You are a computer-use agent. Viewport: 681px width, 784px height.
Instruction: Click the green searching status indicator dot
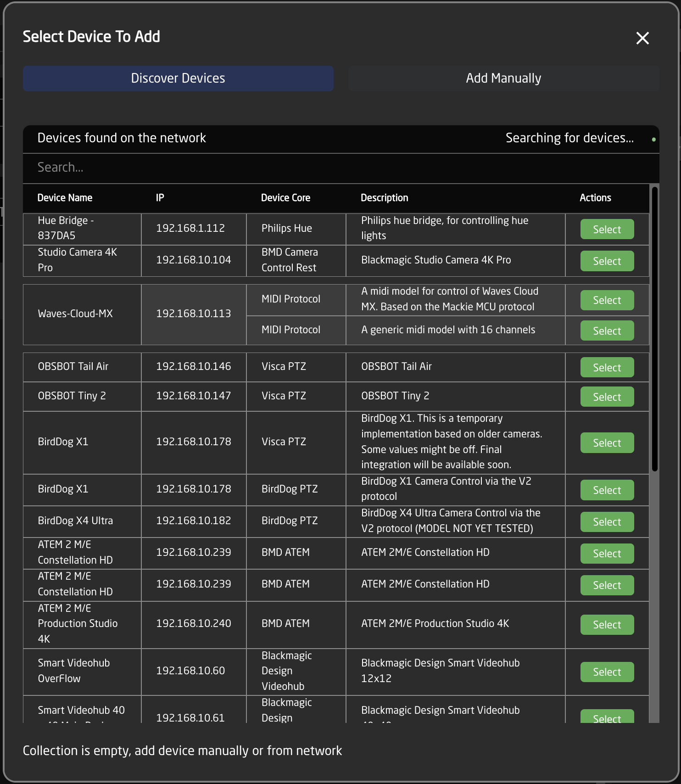point(653,140)
